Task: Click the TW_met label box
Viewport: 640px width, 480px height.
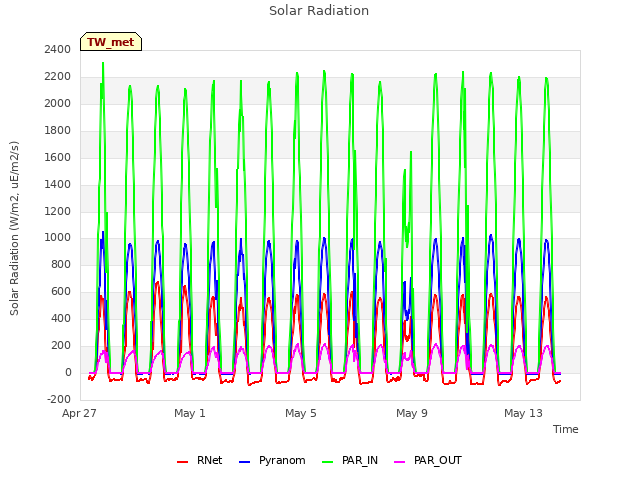Action: click(111, 42)
